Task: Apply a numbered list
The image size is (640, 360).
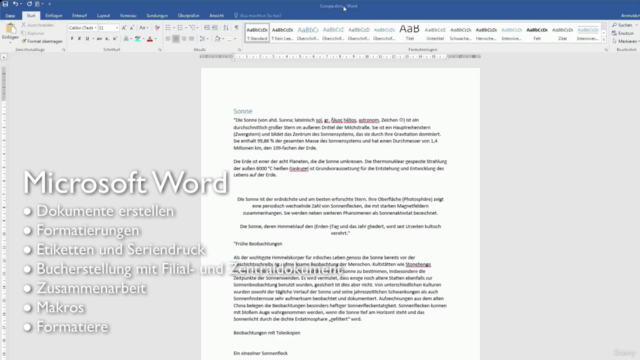Action: click(x=180, y=28)
